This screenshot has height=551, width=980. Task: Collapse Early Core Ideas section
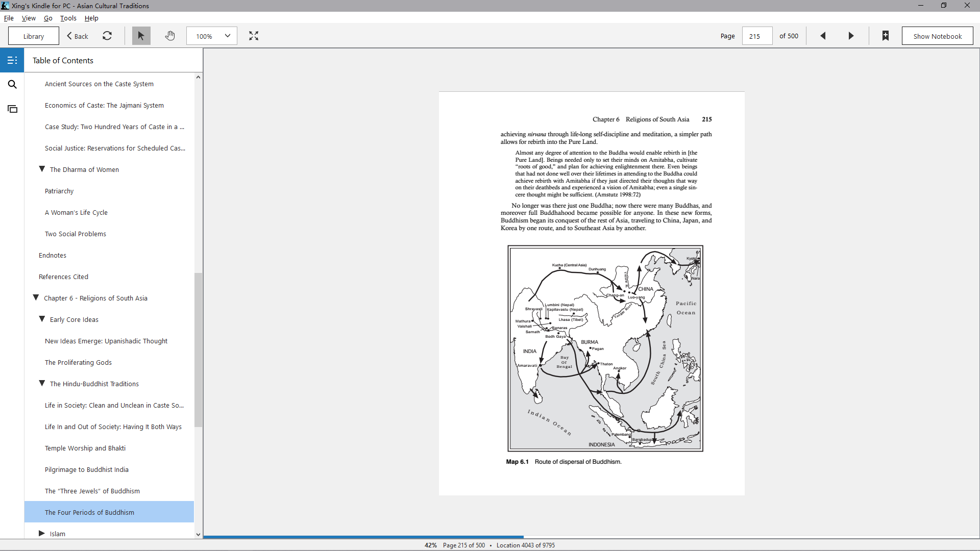click(x=42, y=319)
